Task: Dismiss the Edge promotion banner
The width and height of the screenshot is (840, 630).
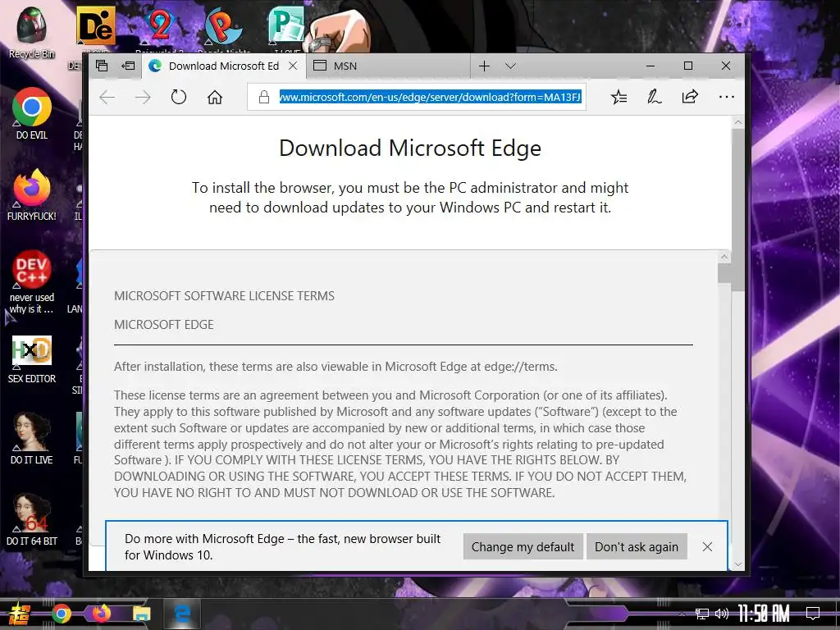Action: click(x=707, y=546)
